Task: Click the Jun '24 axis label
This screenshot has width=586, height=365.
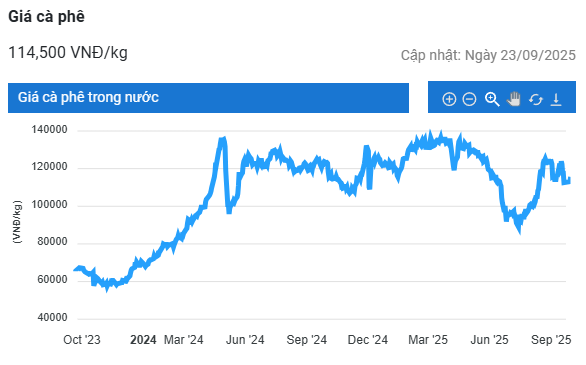Action: [x=245, y=340]
